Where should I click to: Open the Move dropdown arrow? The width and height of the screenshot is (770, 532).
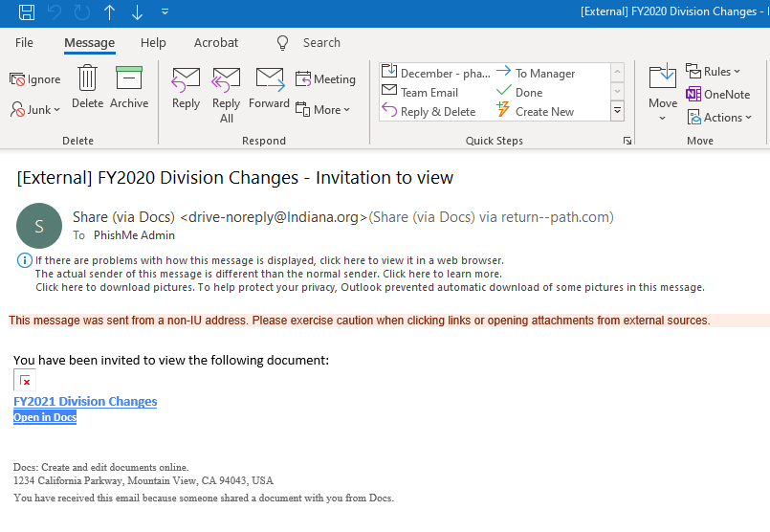pyautogui.click(x=663, y=118)
